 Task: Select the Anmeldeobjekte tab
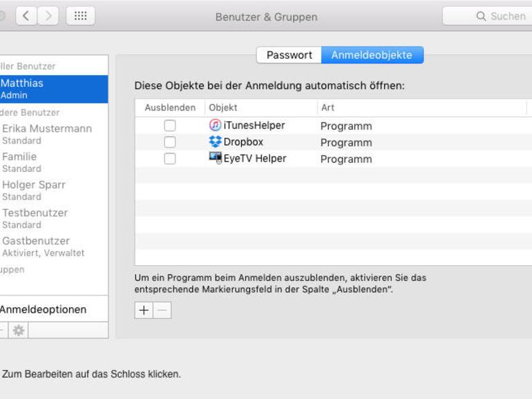372,55
